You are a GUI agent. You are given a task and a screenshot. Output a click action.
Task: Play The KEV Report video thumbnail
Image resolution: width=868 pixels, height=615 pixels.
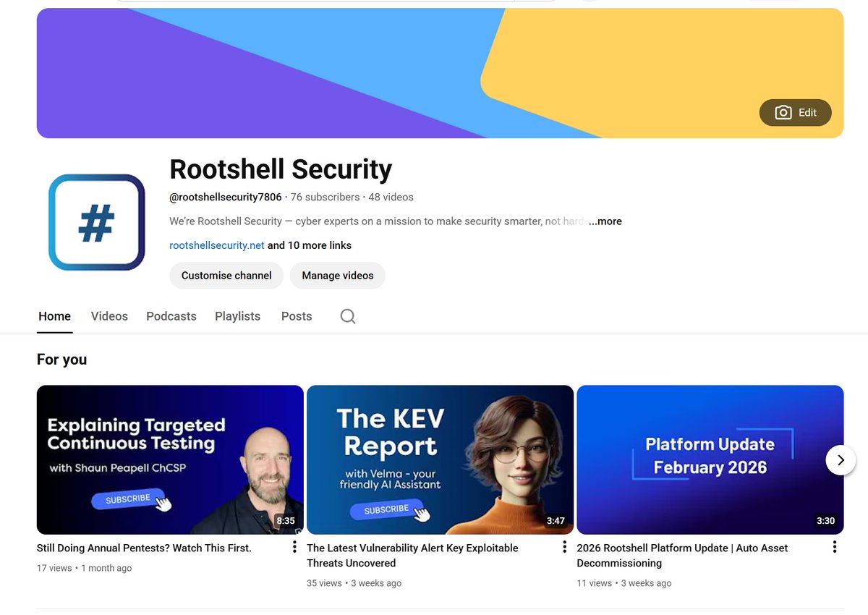(x=440, y=459)
